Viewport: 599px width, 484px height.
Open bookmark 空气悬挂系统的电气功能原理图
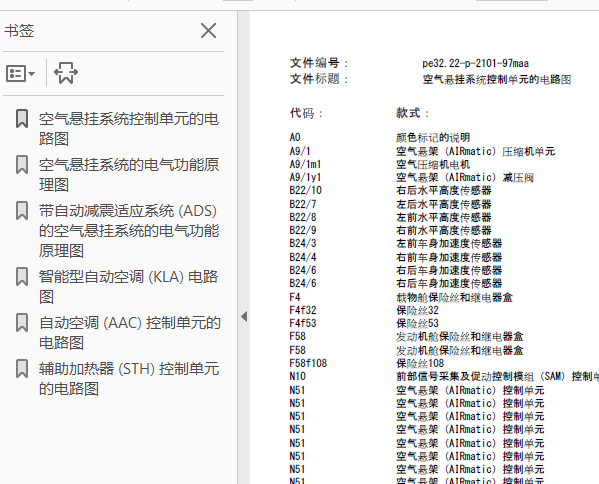(129, 175)
